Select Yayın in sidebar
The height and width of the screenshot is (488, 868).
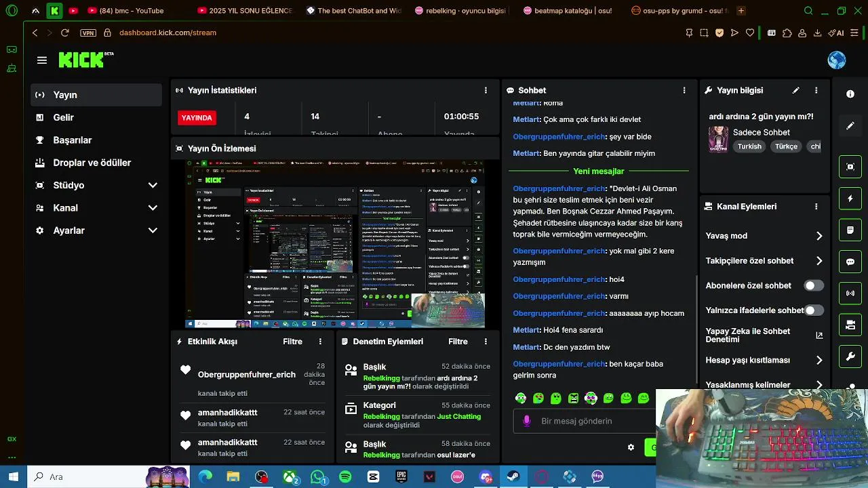(96, 95)
